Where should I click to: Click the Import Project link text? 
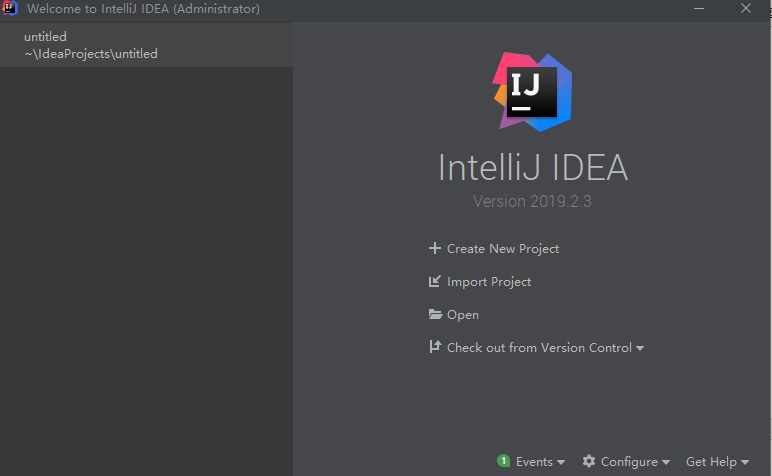click(x=489, y=282)
